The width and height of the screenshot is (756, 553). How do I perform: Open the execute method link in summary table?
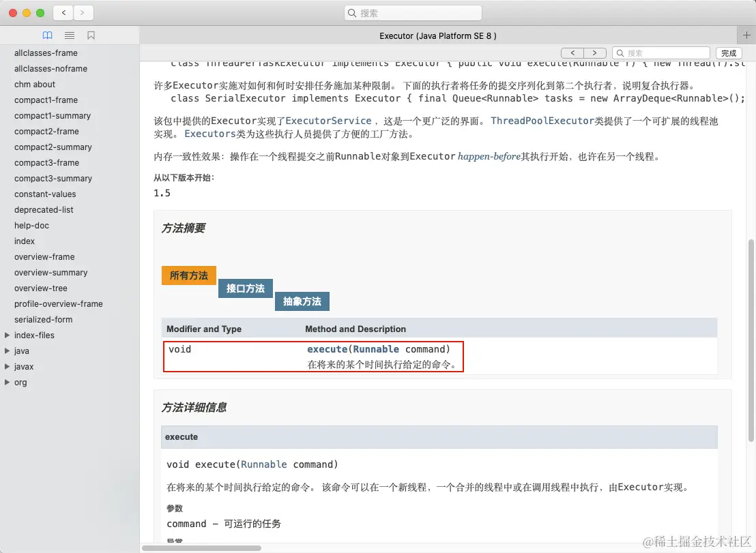pyautogui.click(x=328, y=349)
